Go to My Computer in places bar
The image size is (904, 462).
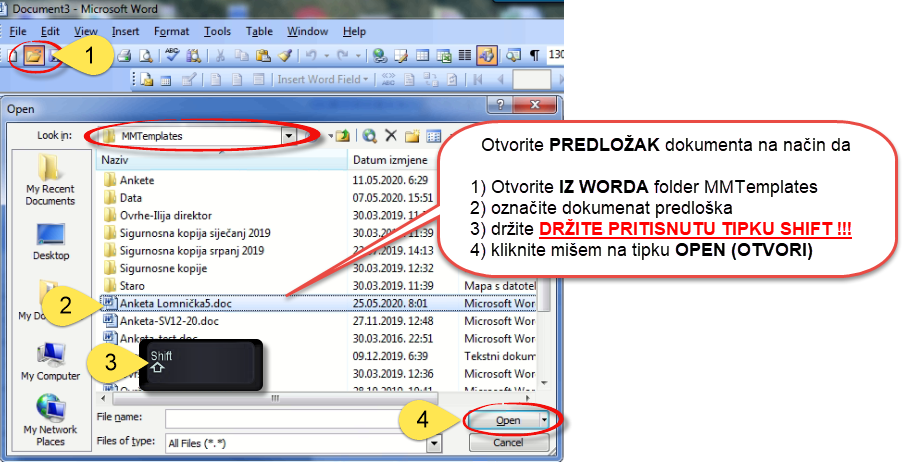click(51, 361)
